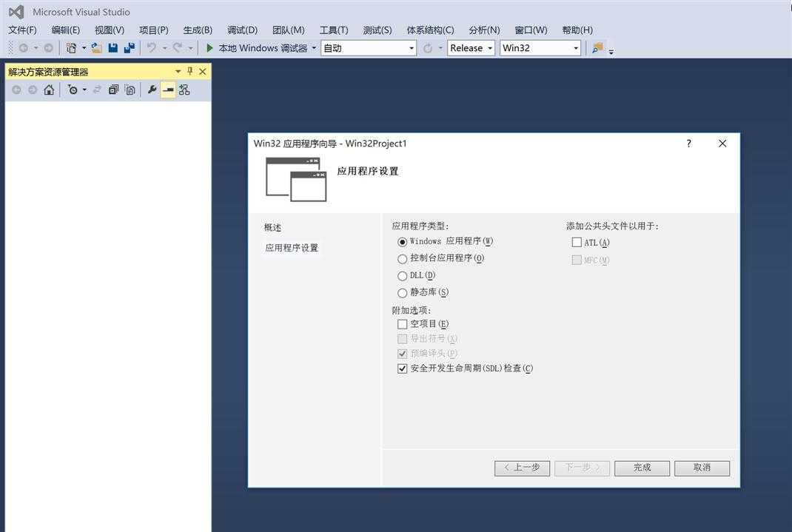
Task: Click the Find in Files toolbar icon
Action: click(x=597, y=48)
